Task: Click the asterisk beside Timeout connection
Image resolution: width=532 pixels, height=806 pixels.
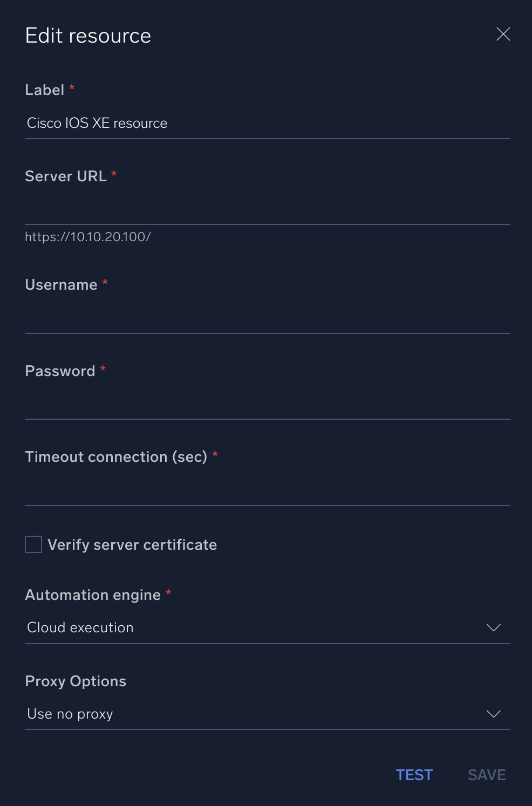Action: tap(215, 453)
